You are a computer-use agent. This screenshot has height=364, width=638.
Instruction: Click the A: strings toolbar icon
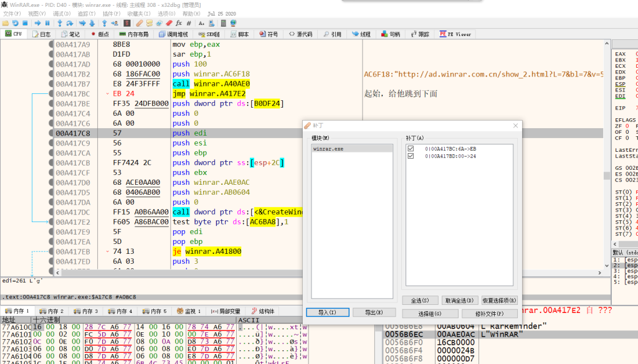[x=201, y=23]
